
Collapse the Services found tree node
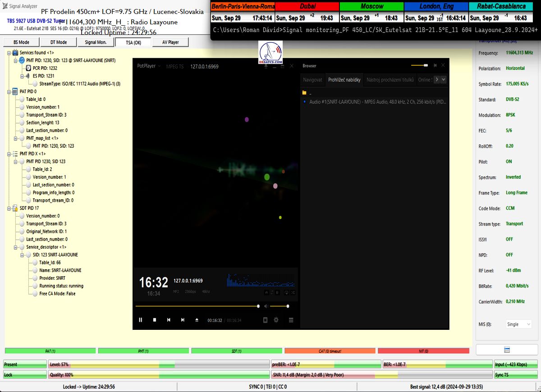pos(9,53)
